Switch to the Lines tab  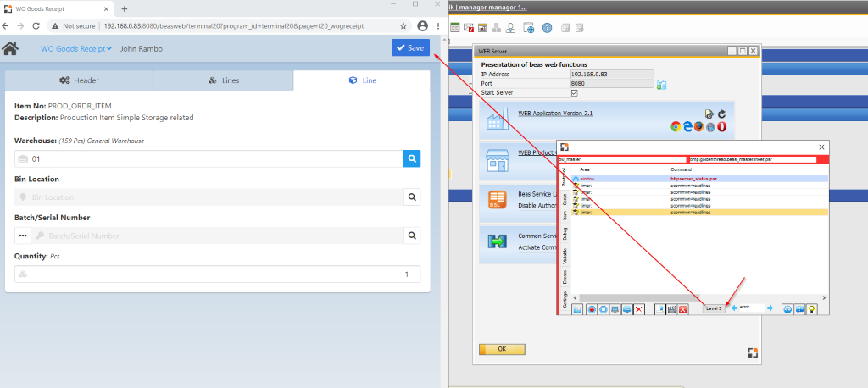(223, 80)
